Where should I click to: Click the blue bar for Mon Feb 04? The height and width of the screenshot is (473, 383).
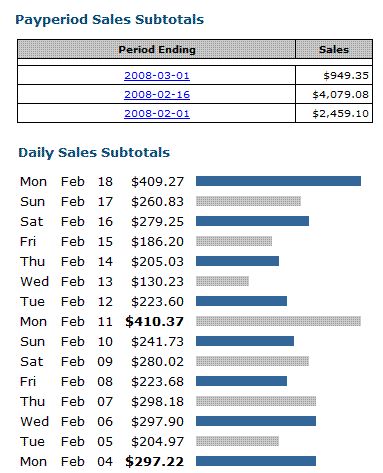coord(256,461)
